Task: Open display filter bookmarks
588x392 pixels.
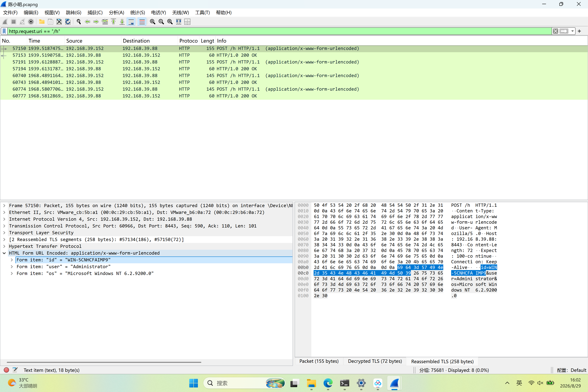Action: click(x=4, y=31)
